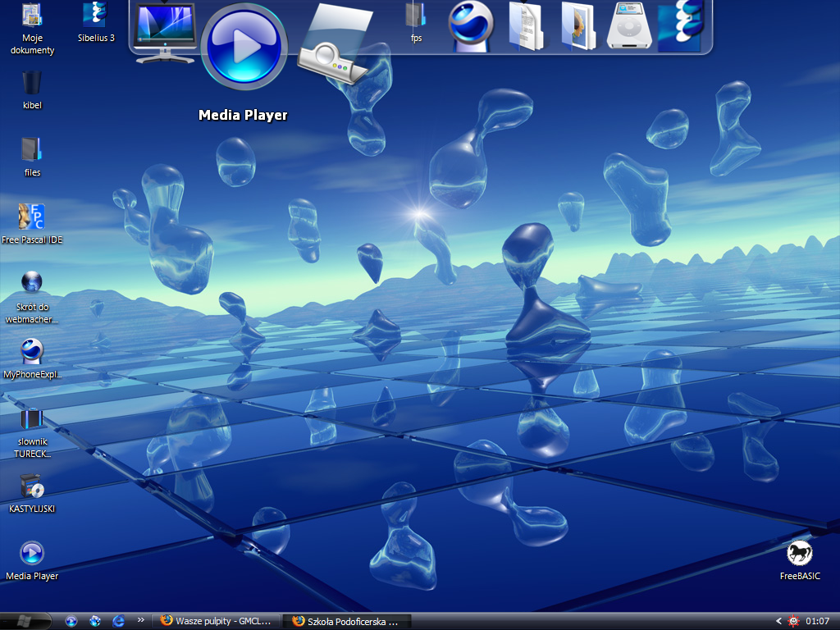Open the documents folder icon in dock

[x=525, y=26]
